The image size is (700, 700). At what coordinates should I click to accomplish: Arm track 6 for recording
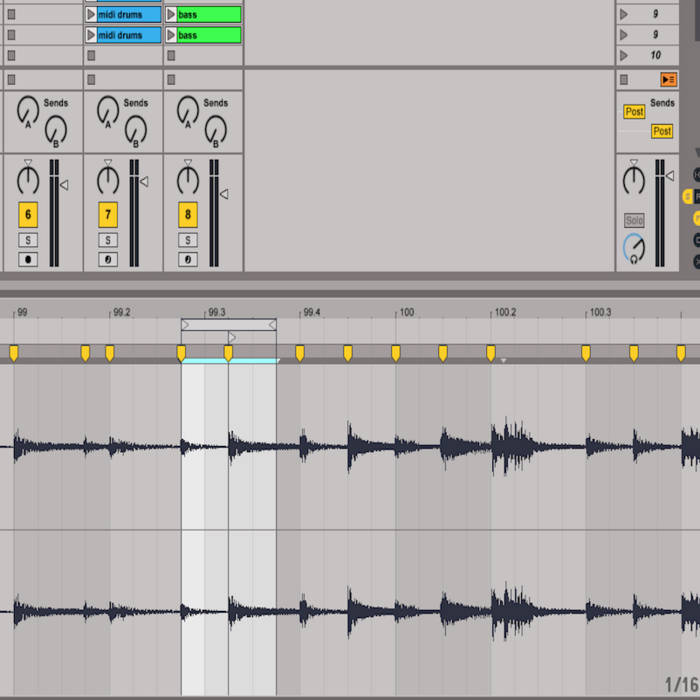click(28, 259)
